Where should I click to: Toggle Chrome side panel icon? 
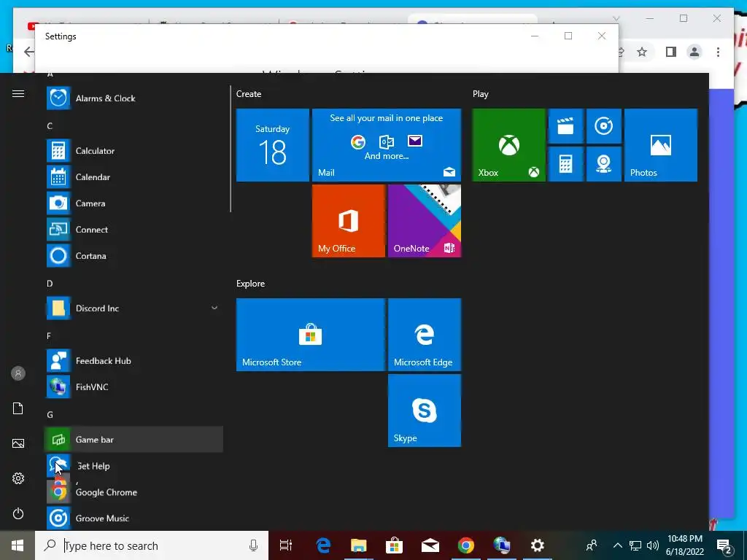click(x=671, y=52)
